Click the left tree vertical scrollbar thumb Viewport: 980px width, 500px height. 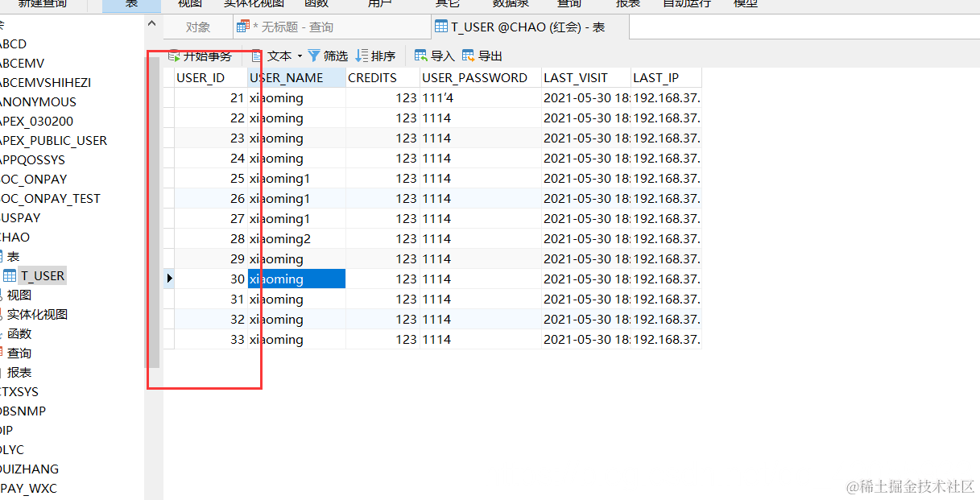(152, 212)
